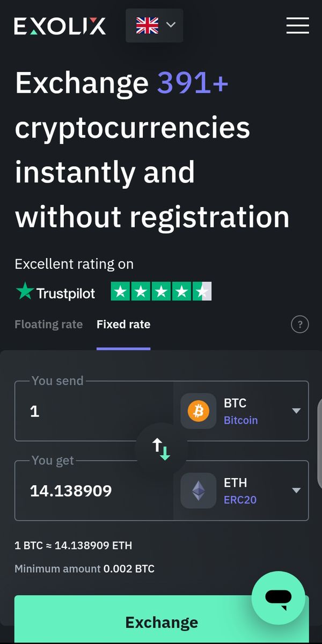Click the Exolix logo
This screenshot has height=644, width=322.
click(x=60, y=26)
